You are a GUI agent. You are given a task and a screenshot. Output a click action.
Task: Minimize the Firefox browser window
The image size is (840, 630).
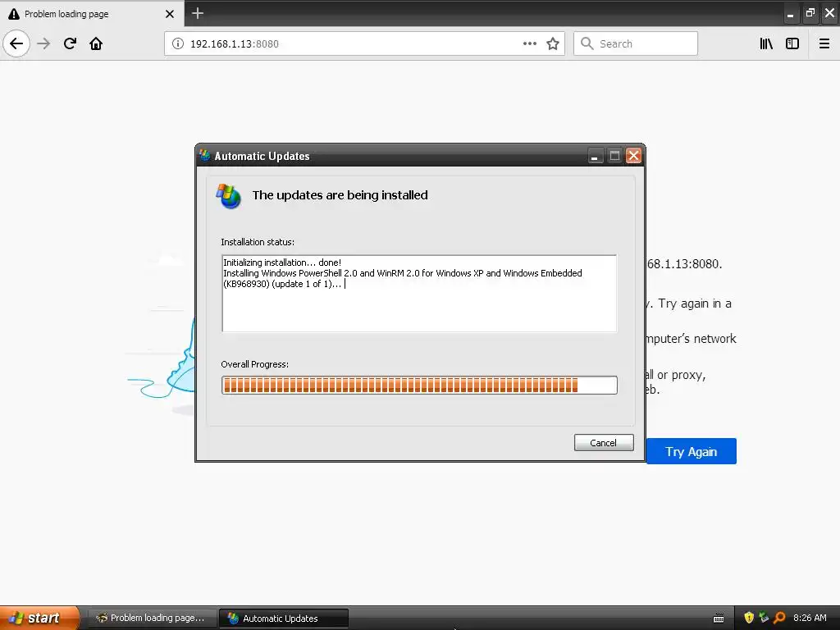pos(790,13)
